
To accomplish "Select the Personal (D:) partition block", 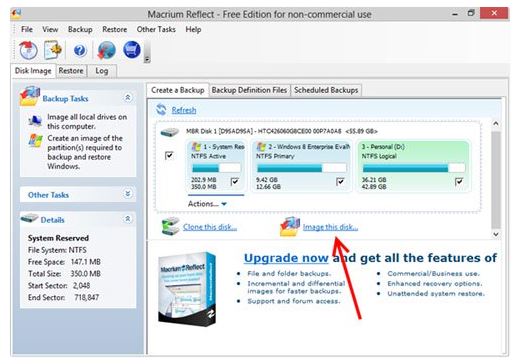I will pos(413,166).
